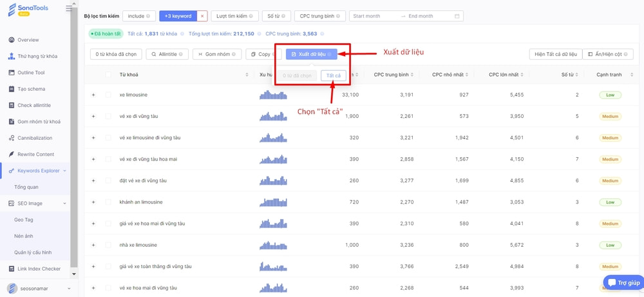The width and height of the screenshot is (644, 297).
Task: Click the Cannibalization sidebar icon
Action: coord(12,138)
